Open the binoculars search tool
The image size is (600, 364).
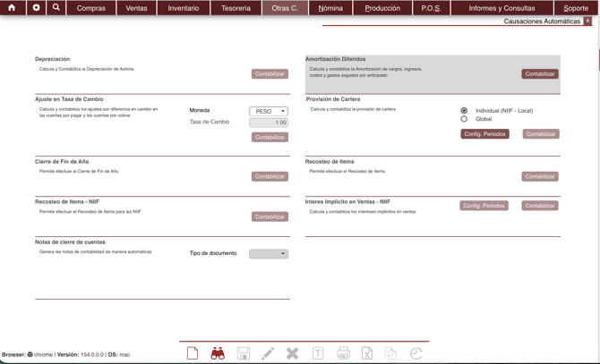218,353
